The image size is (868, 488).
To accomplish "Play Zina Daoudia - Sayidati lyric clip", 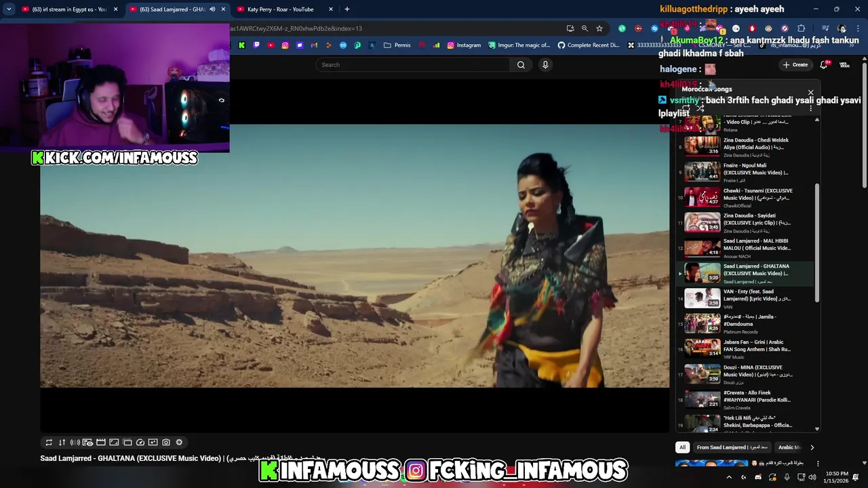I will tap(745, 222).
